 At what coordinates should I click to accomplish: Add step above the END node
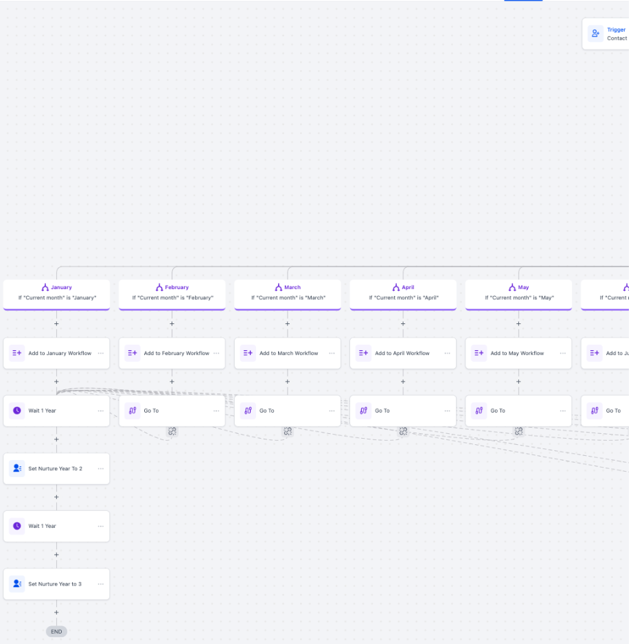point(56,612)
